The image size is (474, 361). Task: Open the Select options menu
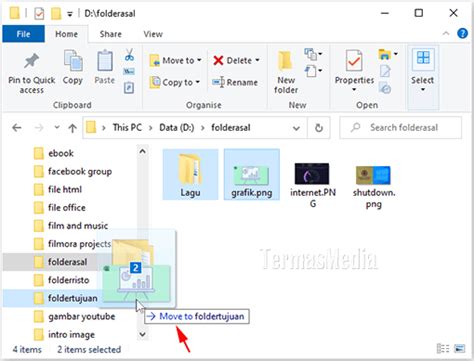[x=423, y=71]
